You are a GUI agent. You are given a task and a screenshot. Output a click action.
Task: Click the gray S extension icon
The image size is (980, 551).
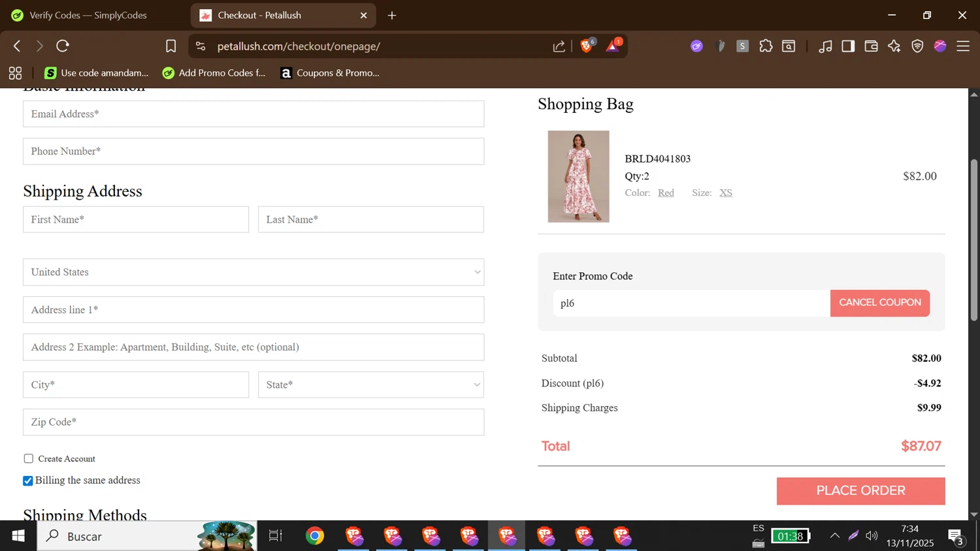(x=742, y=46)
